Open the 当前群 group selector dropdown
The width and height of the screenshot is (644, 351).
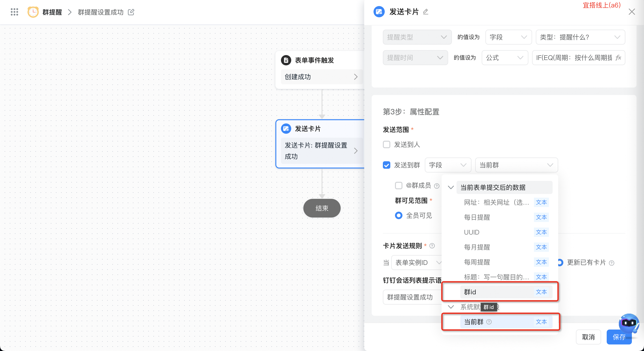[516, 165]
